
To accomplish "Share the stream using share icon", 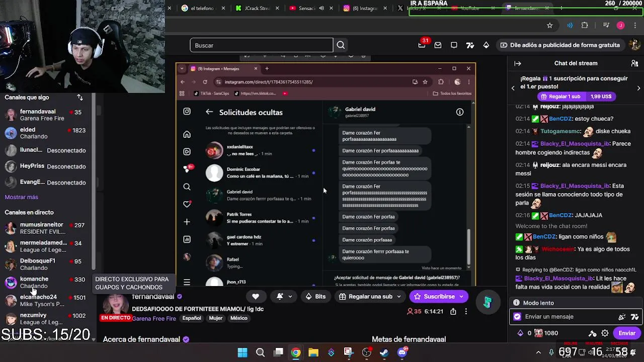I will tap(453, 311).
